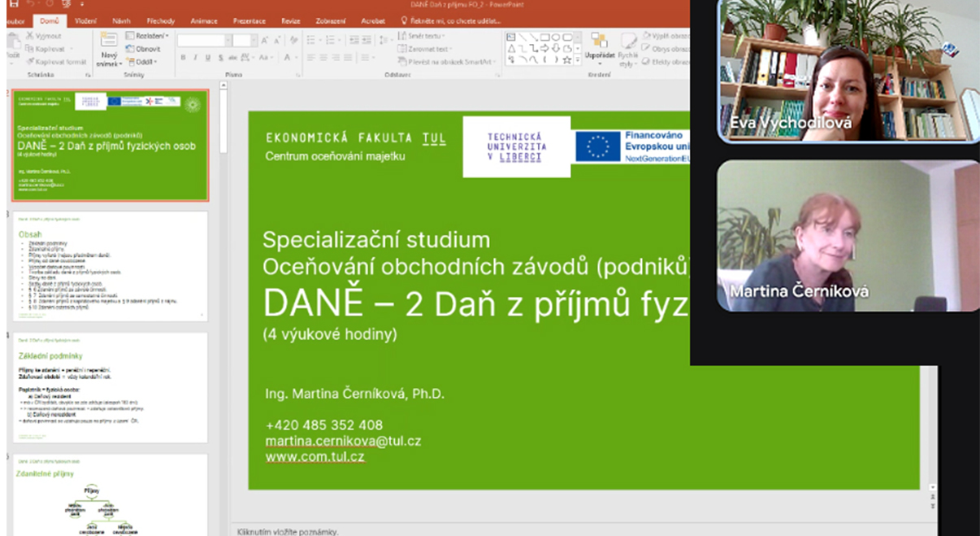This screenshot has width=980, height=536.
Task: Switch to the Animace ribbon tab
Action: 203,20
